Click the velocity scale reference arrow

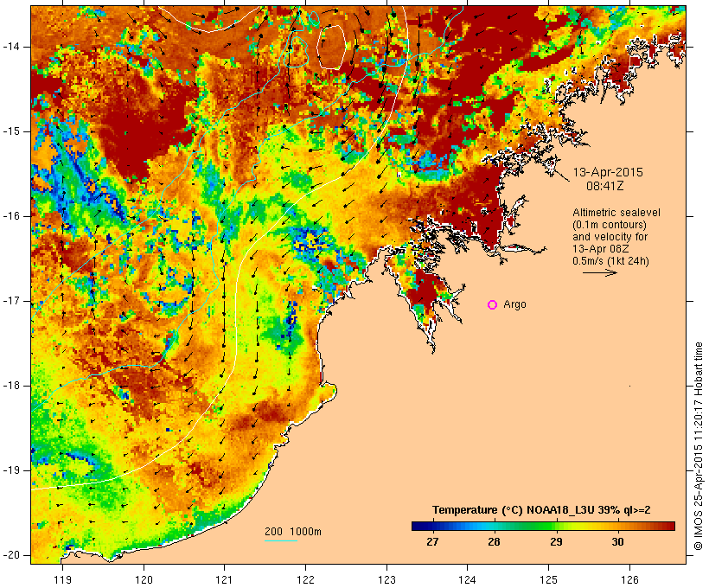[599, 272]
